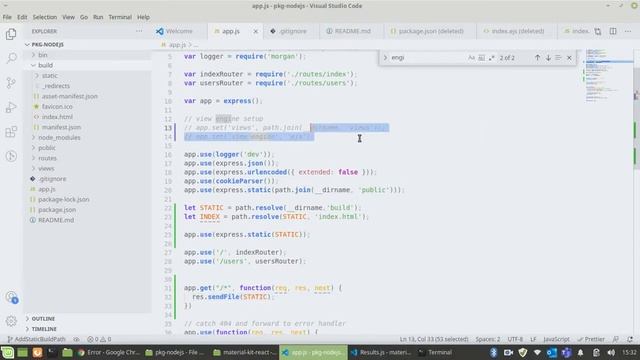Click the Open Changes editor icon
640x360 pixels.
(598, 31)
